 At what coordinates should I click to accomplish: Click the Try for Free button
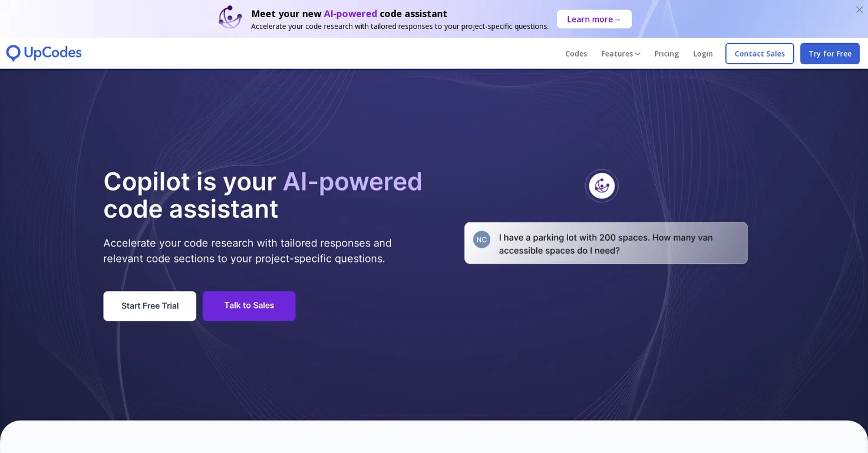(830, 54)
